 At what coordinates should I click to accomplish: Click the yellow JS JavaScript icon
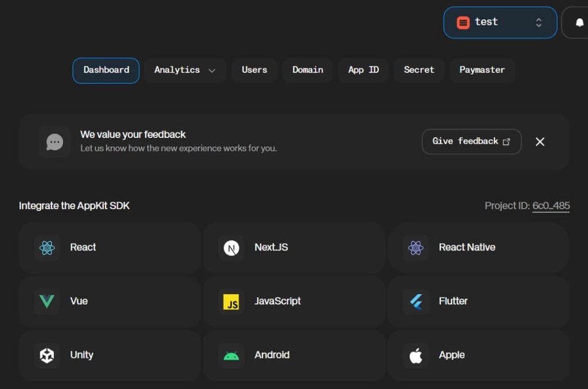[231, 302]
